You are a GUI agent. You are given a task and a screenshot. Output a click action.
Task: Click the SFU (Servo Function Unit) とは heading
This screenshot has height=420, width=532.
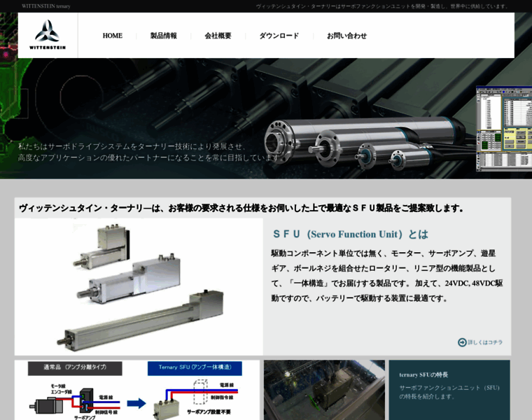(x=351, y=234)
